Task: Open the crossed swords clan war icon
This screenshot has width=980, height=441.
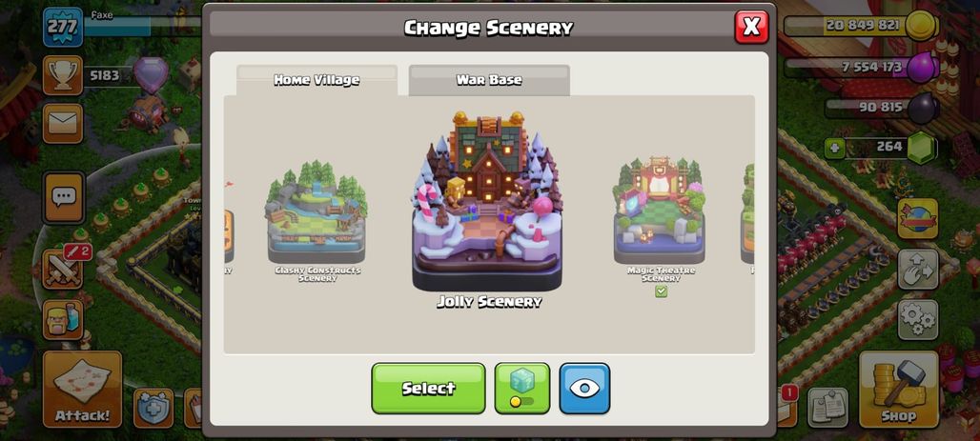Action: (x=63, y=269)
